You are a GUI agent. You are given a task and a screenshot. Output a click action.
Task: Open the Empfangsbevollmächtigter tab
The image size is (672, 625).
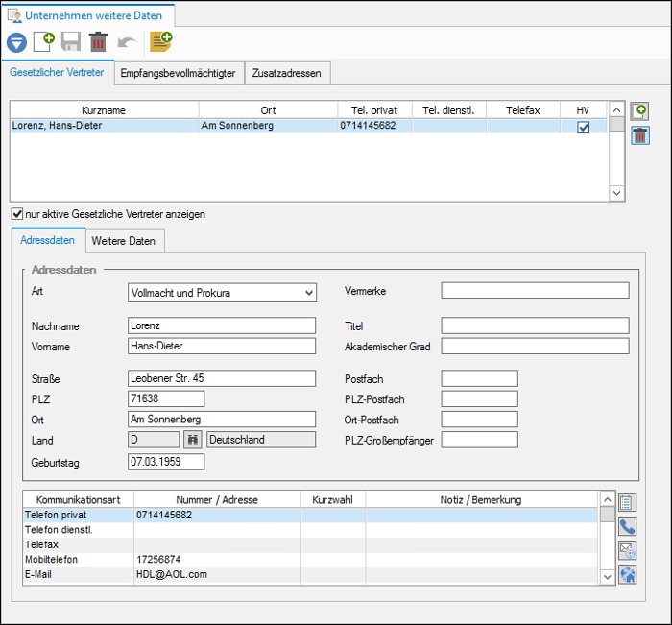click(178, 73)
